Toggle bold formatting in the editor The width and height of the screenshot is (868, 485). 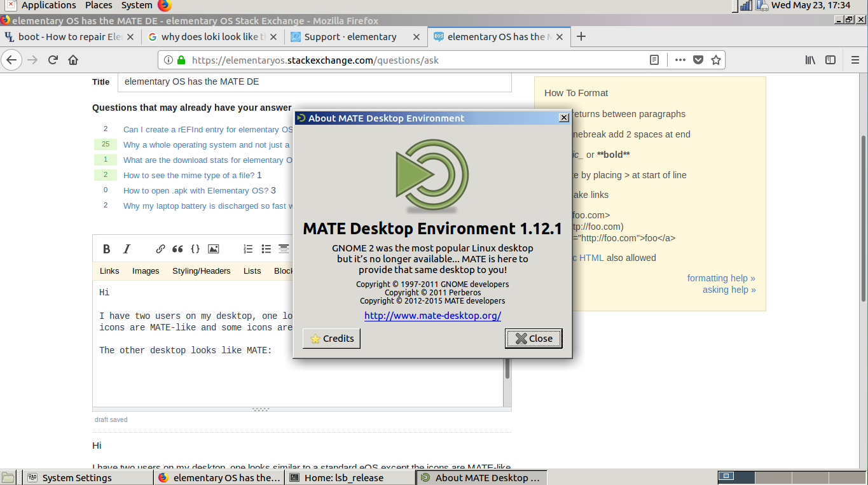coord(107,249)
